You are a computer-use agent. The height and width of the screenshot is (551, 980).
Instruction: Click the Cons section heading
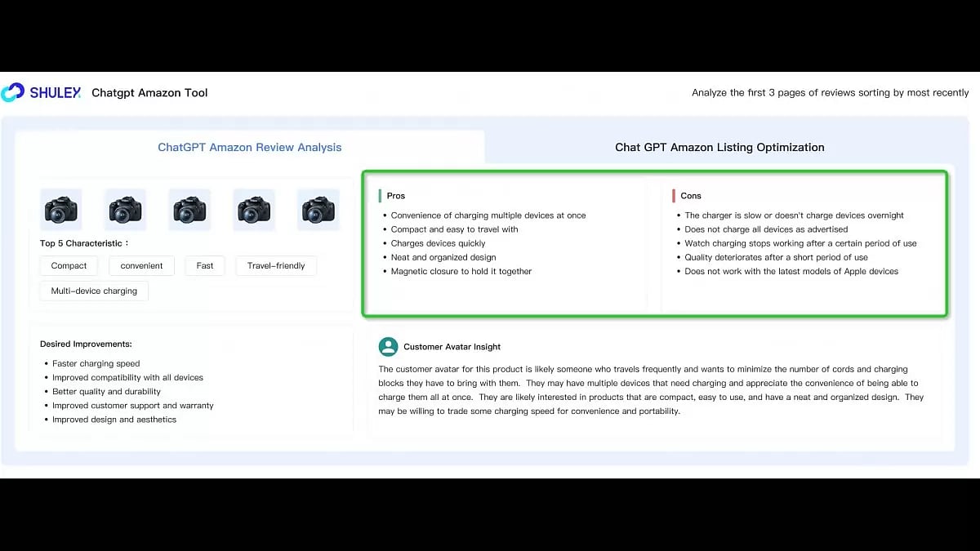[690, 196]
